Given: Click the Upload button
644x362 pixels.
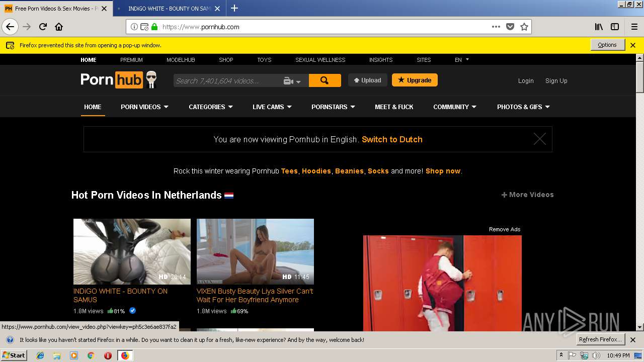Looking at the screenshot, I should (368, 80).
